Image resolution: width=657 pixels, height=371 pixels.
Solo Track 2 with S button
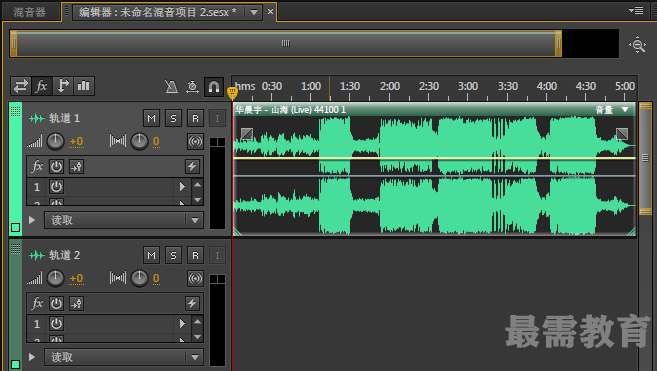pyautogui.click(x=173, y=255)
